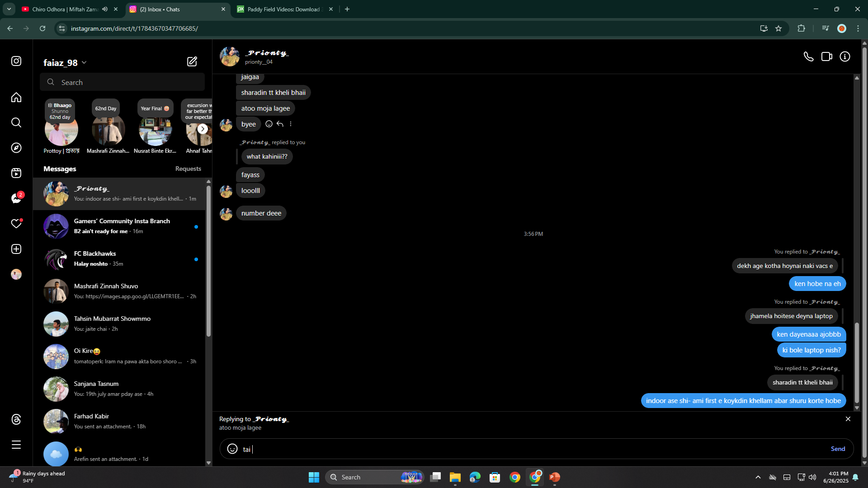Open File Explorer from taskbar

point(455,477)
